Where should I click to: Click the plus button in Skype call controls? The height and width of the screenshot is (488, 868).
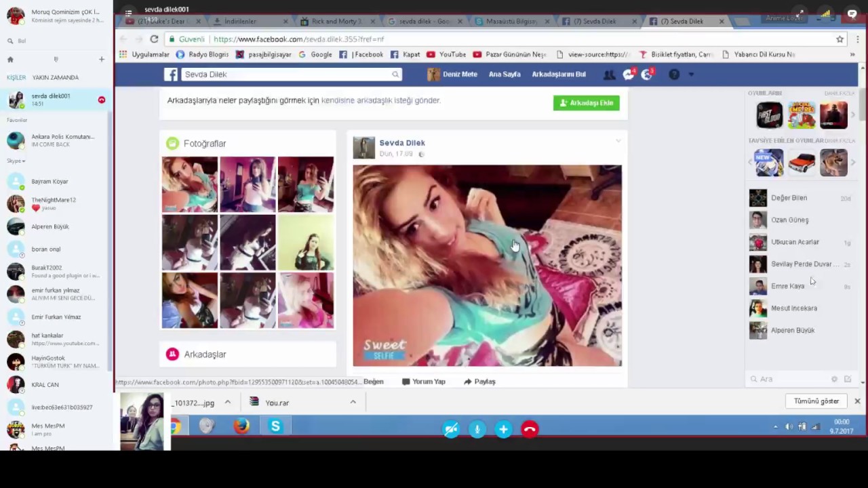pyautogui.click(x=503, y=429)
